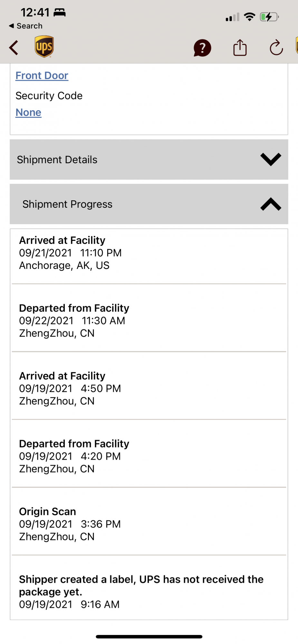
Task: Select the Anchorage Arrived at Facility entry
Action: point(149,253)
